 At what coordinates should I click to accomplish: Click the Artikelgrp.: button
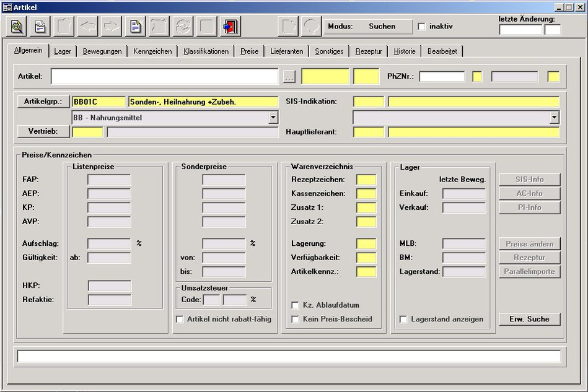[43, 102]
